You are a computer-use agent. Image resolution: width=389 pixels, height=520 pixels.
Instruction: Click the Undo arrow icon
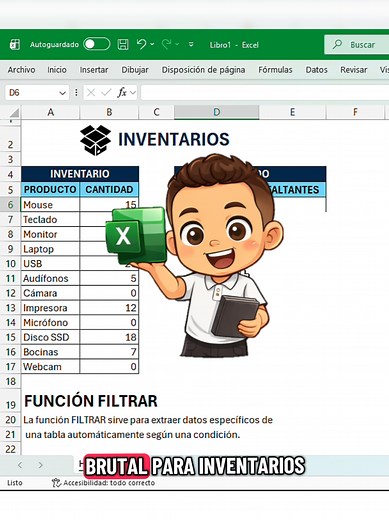click(x=141, y=44)
